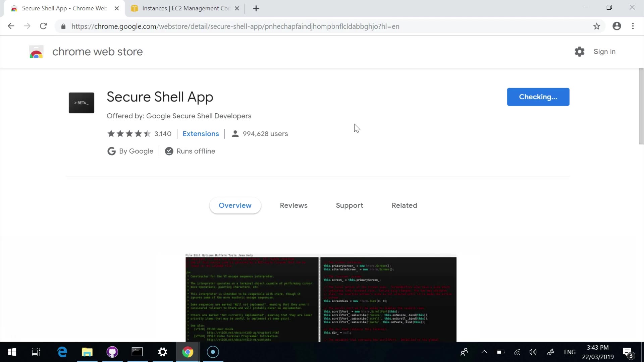This screenshot has height=362, width=644.
Task: Click the chrome web store logo
Action: 36,52
